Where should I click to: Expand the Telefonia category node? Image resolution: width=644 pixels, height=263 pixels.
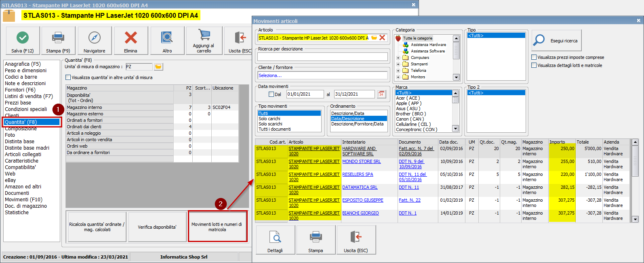click(398, 71)
